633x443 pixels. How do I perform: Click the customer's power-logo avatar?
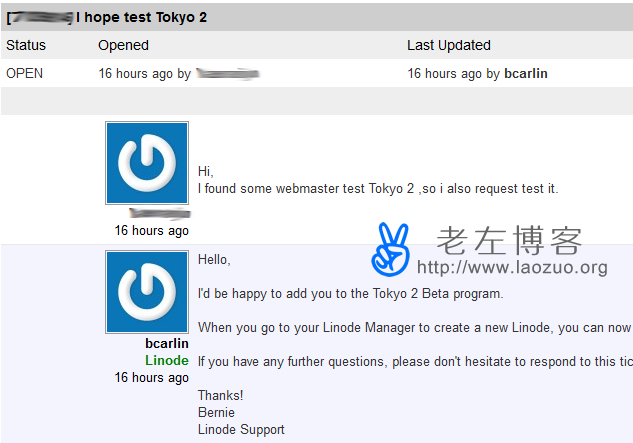pos(147,163)
